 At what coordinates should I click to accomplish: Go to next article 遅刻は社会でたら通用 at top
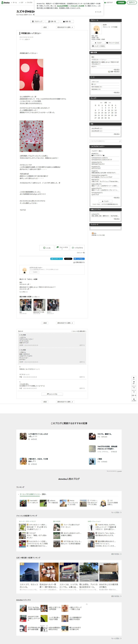[x=65, y=27]
